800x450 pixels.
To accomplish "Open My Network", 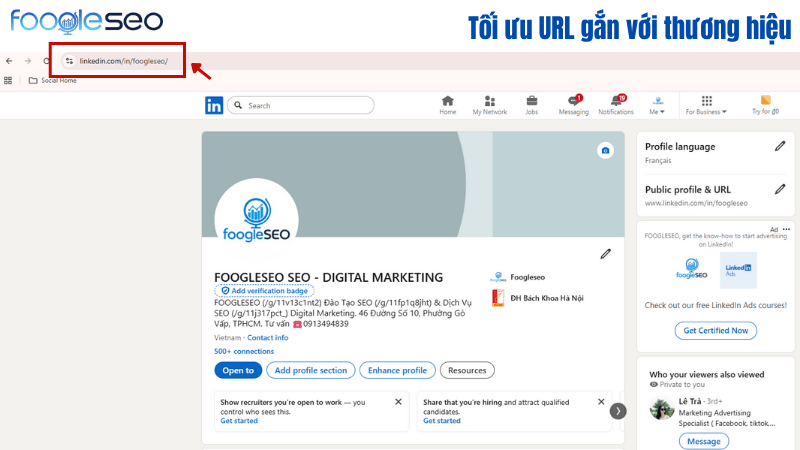I will (x=489, y=105).
